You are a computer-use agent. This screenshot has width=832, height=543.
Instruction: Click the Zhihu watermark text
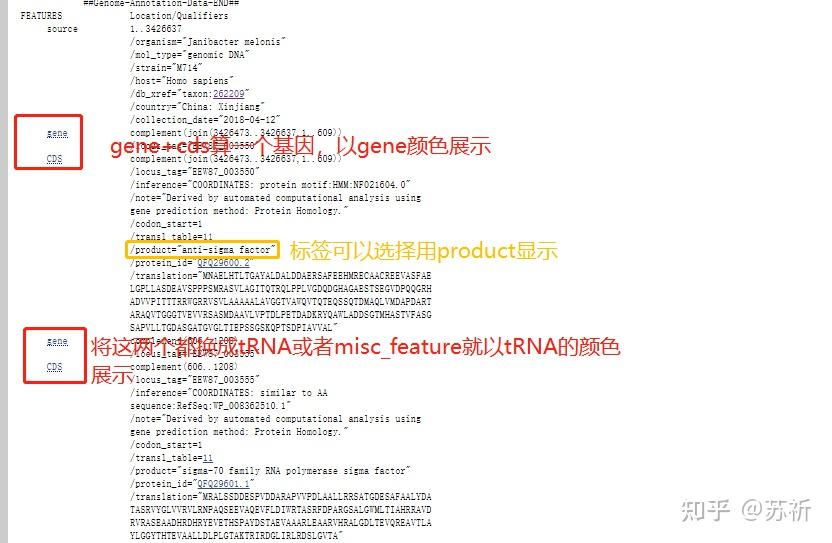746,510
